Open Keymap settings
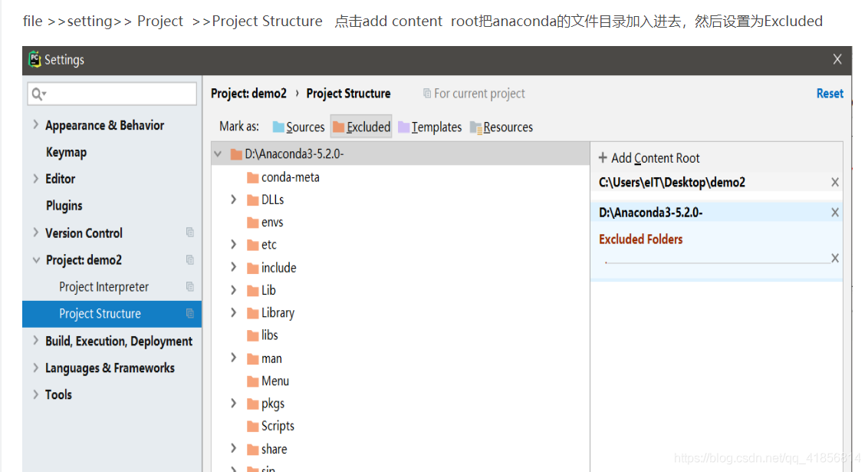868x472 pixels. [x=67, y=152]
